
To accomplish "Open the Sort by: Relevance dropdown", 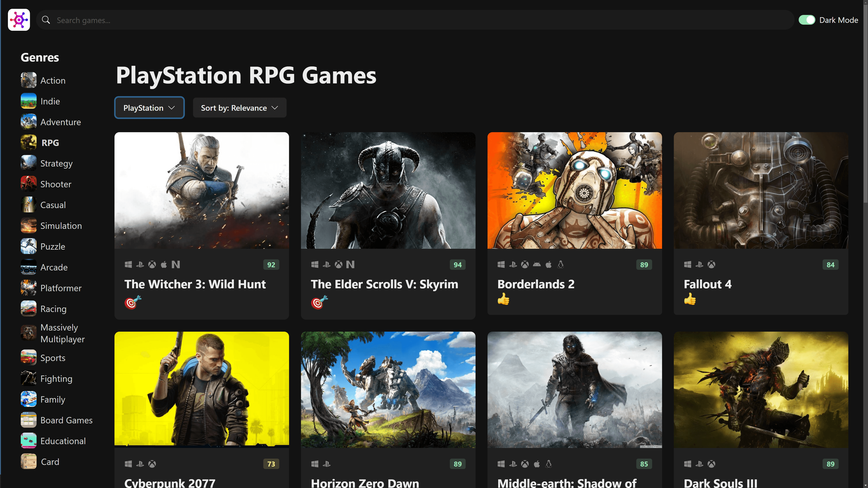I will [x=240, y=108].
